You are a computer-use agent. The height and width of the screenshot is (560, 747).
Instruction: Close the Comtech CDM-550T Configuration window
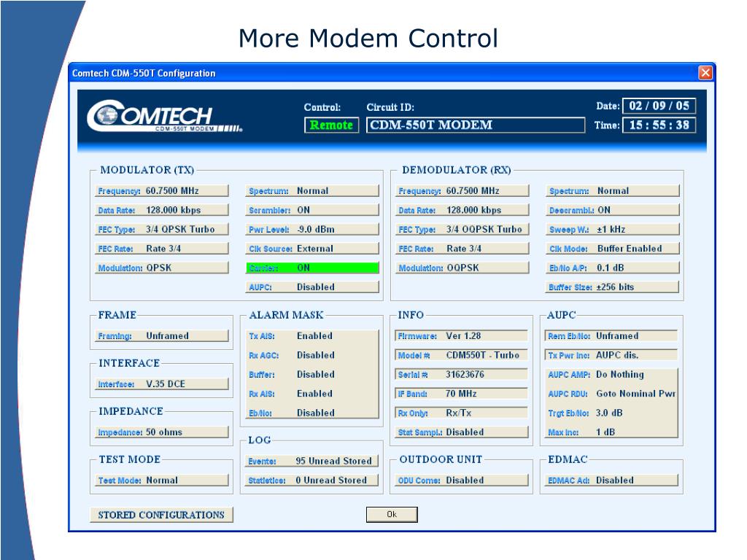coord(705,73)
